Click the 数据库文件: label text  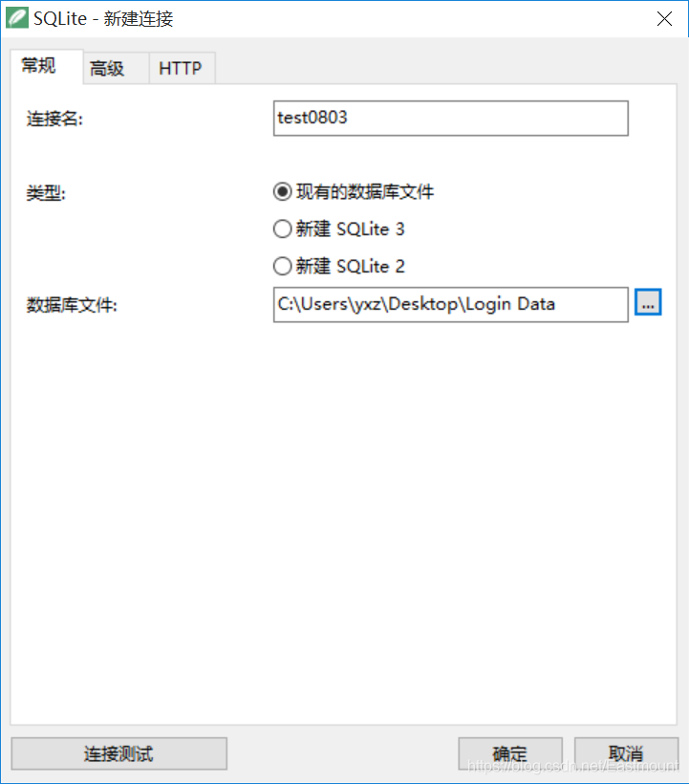[x=72, y=304]
